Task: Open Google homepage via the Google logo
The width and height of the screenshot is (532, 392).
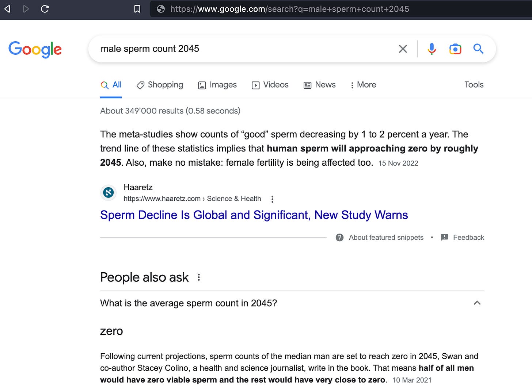Action: (35, 49)
